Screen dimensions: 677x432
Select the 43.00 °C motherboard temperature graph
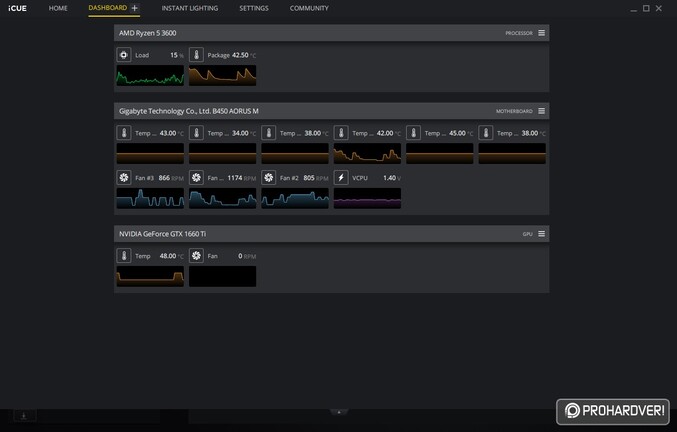(150, 153)
